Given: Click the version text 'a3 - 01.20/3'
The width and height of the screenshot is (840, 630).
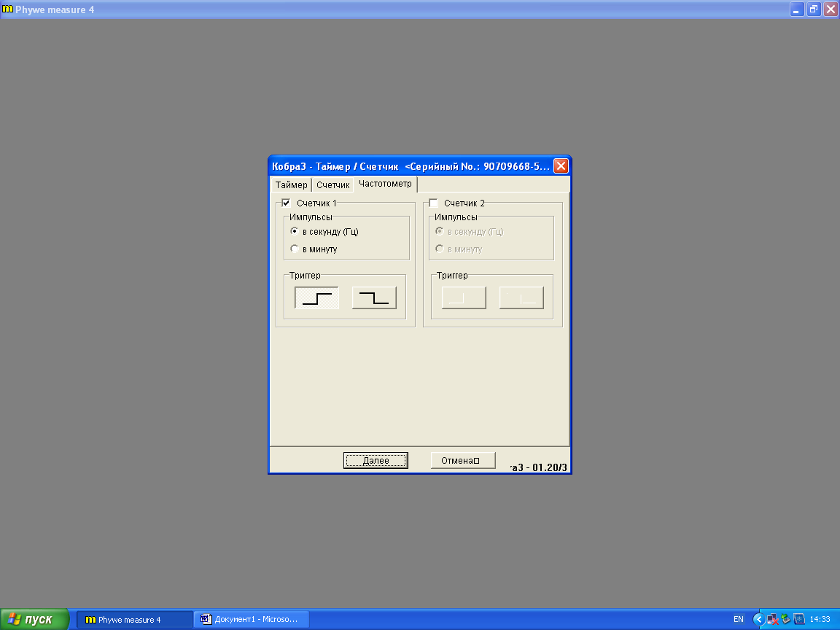Looking at the screenshot, I should coord(538,467).
